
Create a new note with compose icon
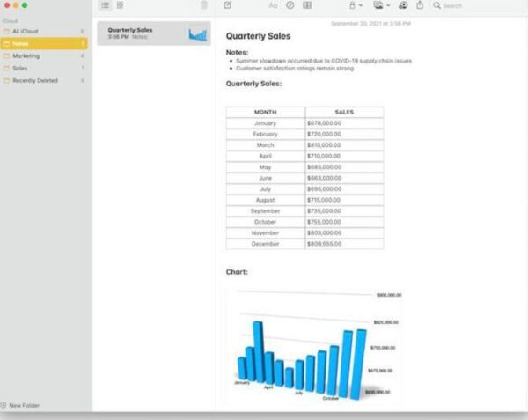[228, 5]
